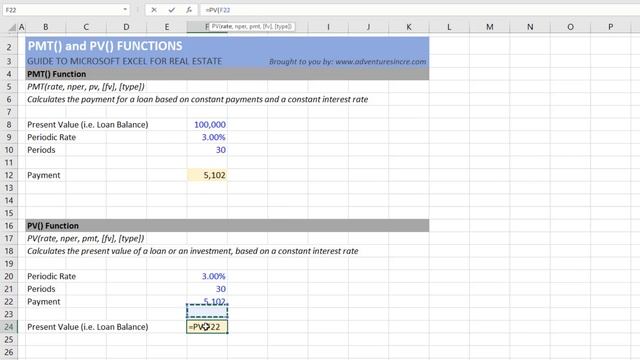Select column L header
This screenshot has width=640, height=360.
point(449,27)
